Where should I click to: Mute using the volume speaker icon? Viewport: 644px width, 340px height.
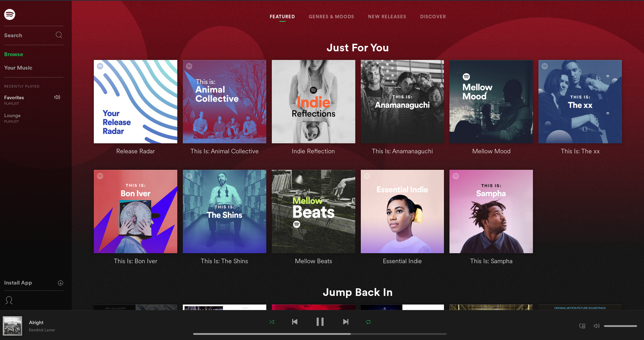tap(597, 326)
